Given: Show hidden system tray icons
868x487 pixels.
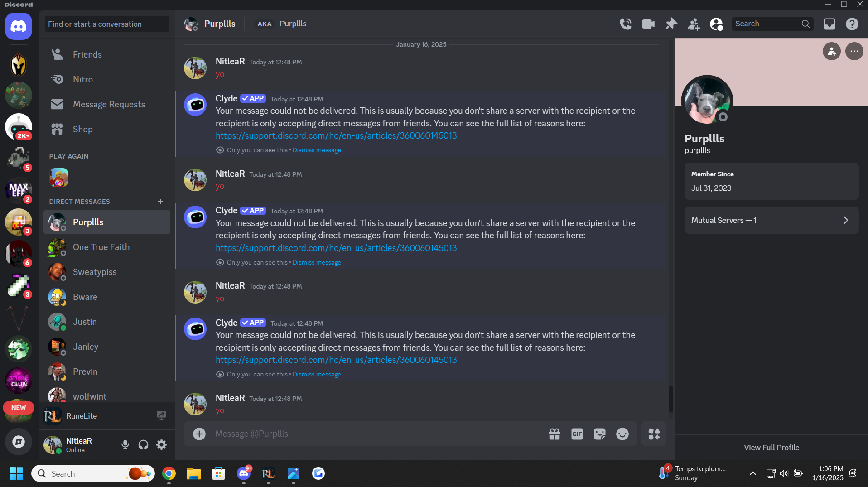Looking at the screenshot, I should tap(752, 474).
